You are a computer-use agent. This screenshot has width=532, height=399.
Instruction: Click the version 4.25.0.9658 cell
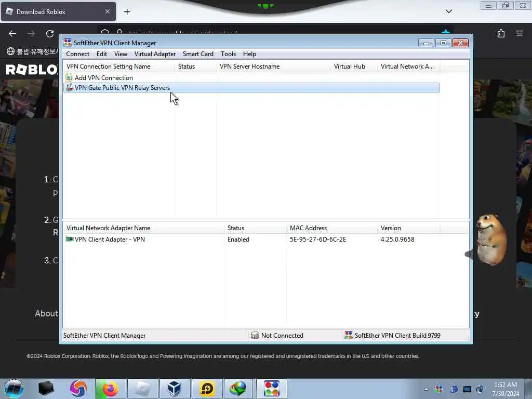coord(397,239)
